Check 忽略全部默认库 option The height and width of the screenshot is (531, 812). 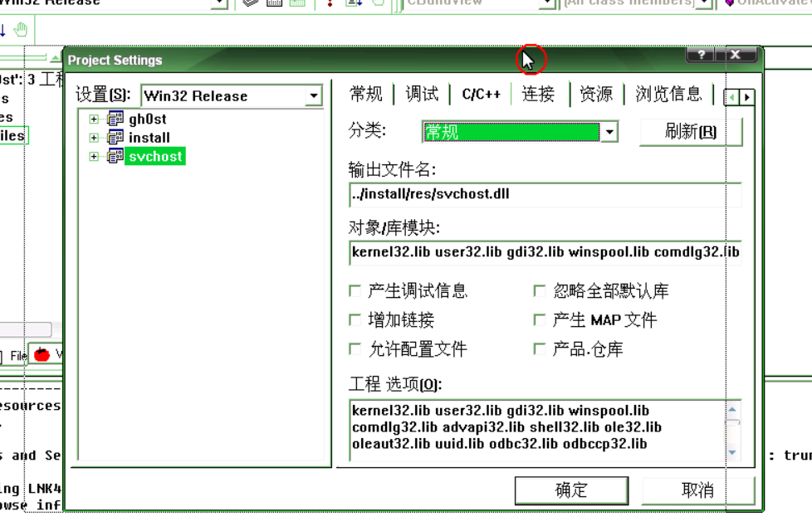541,291
